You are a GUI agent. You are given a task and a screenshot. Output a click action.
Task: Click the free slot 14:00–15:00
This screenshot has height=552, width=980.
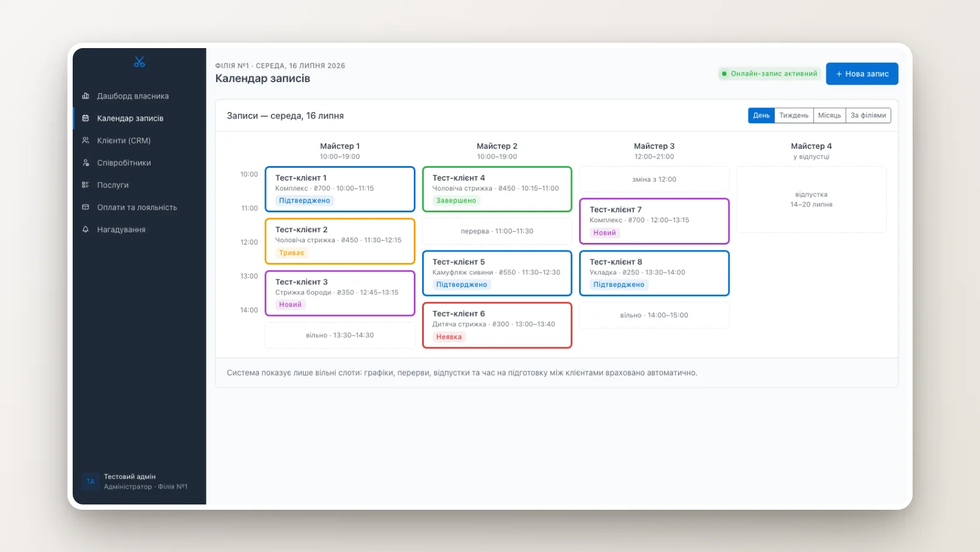tap(654, 316)
